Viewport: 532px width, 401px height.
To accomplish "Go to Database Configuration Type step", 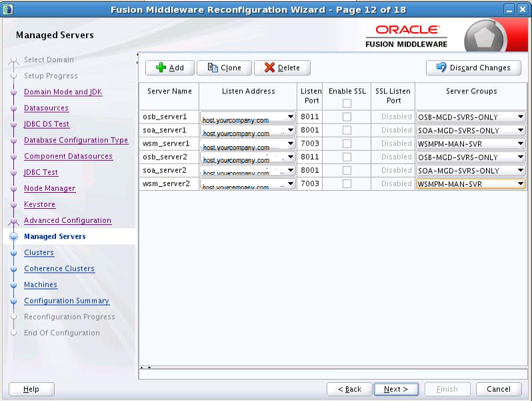I will tap(76, 140).
